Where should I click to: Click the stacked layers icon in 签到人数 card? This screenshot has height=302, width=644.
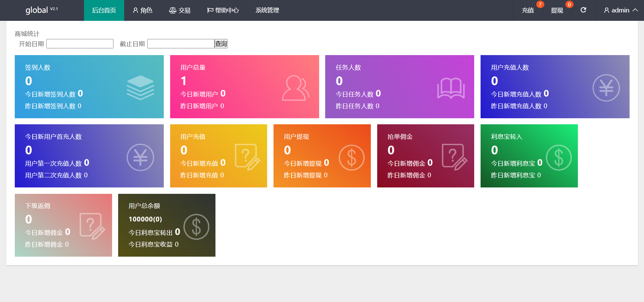[x=140, y=88]
